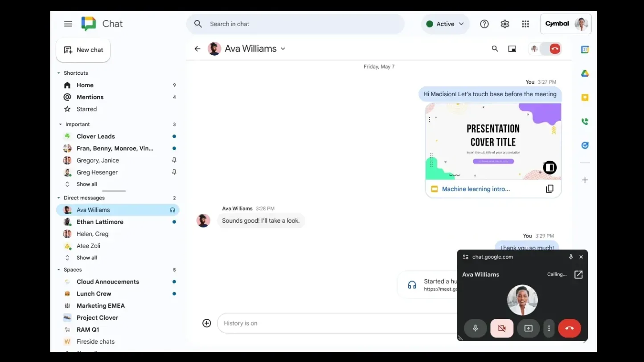This screenshot has height=362, width=644.
Task: Unpin the Gregory, Janice conversation
Action: coord(174,160)
